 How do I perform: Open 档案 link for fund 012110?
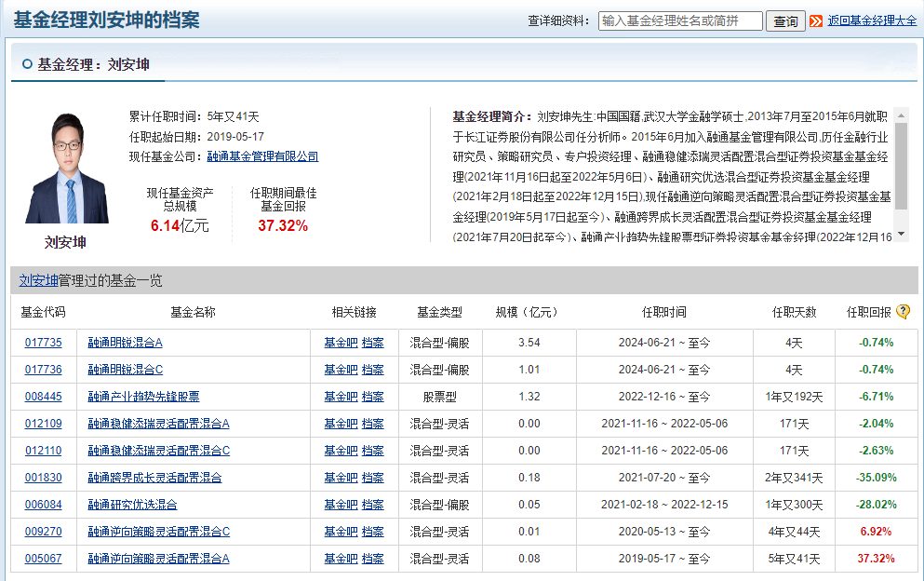point(372,451)
